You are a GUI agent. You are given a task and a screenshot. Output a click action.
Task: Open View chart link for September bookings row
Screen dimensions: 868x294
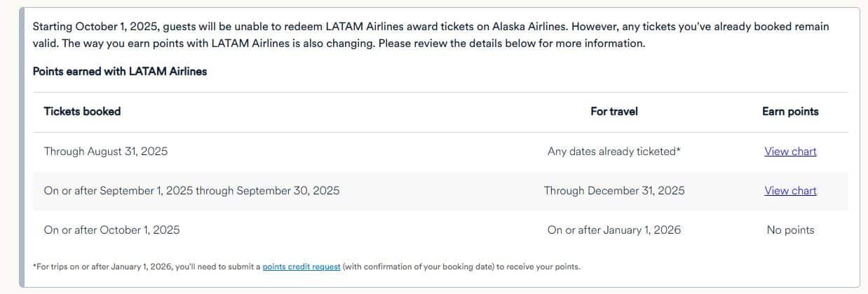(x=790, y=191)
